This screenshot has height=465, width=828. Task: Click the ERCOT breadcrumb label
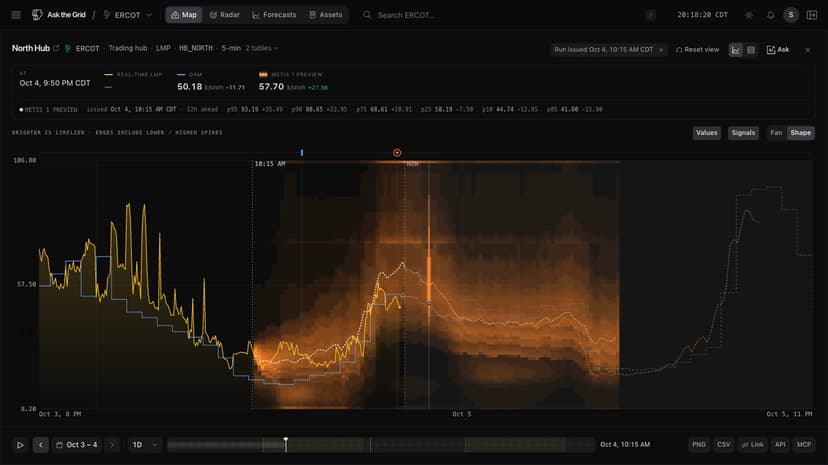click(x=88, y=48)
